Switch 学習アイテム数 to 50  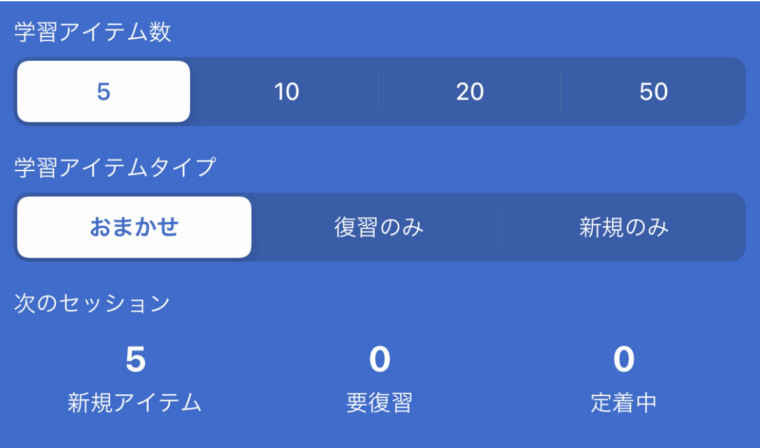click(653, 92)
